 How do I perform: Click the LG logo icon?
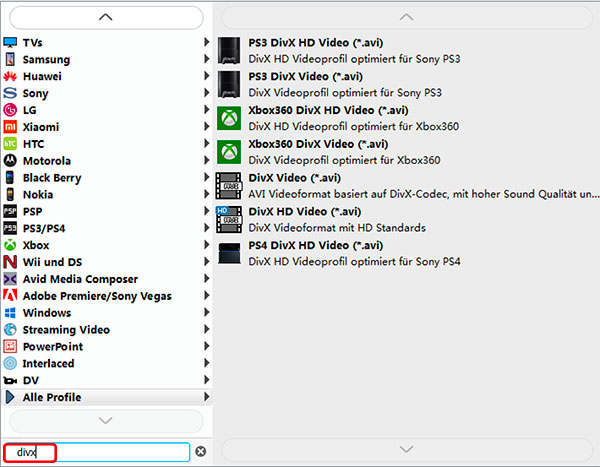tap(10, 110)
